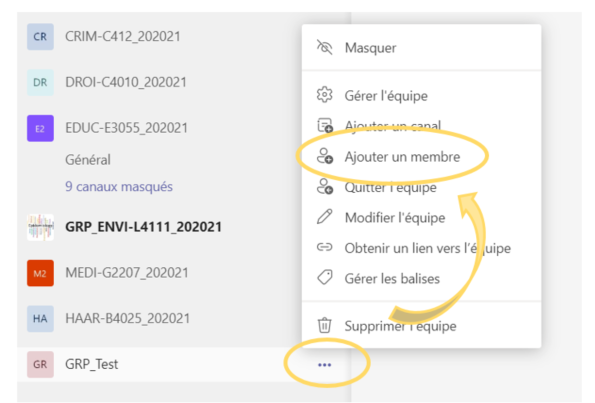The width and height of the screenshot is (595, 403).
Task: Click the pencil icon for Modifier l'équipe
Action: point(324,217)
